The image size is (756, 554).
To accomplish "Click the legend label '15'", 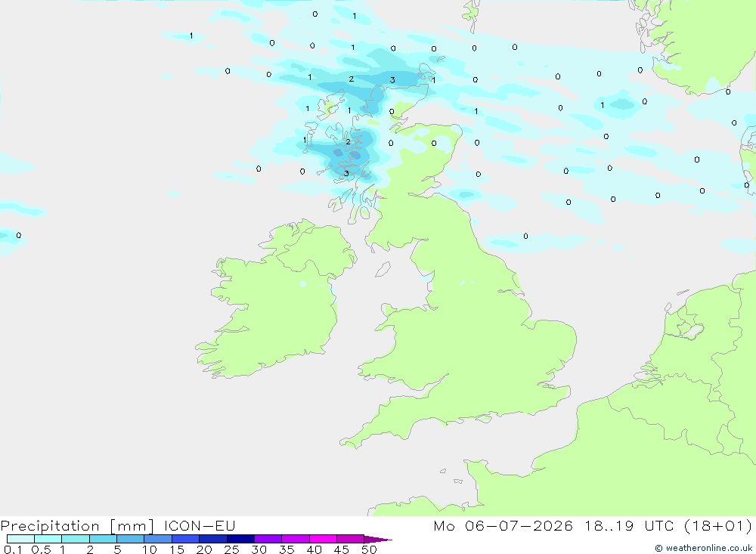I will [x=176, y=549].
